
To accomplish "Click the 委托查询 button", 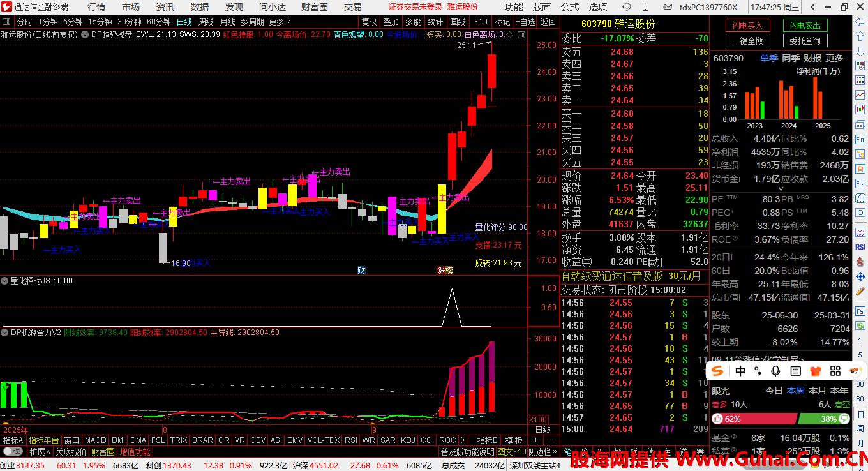I will coord(805,41).
